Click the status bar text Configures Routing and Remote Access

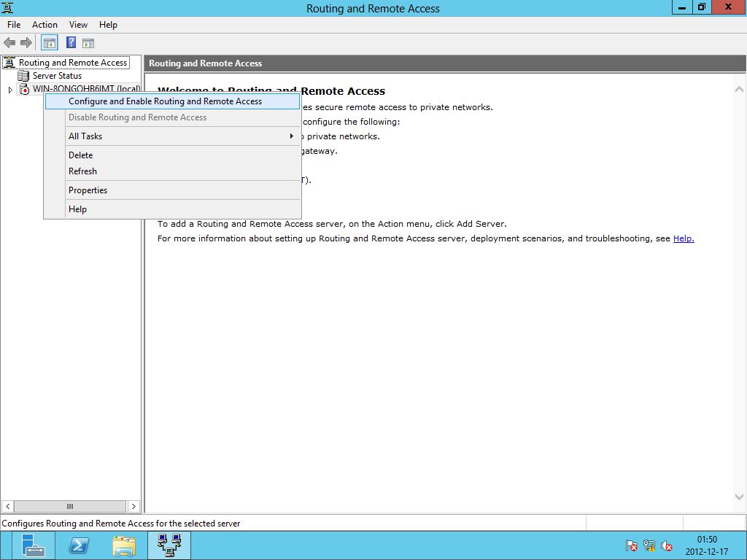pos(121,524)
